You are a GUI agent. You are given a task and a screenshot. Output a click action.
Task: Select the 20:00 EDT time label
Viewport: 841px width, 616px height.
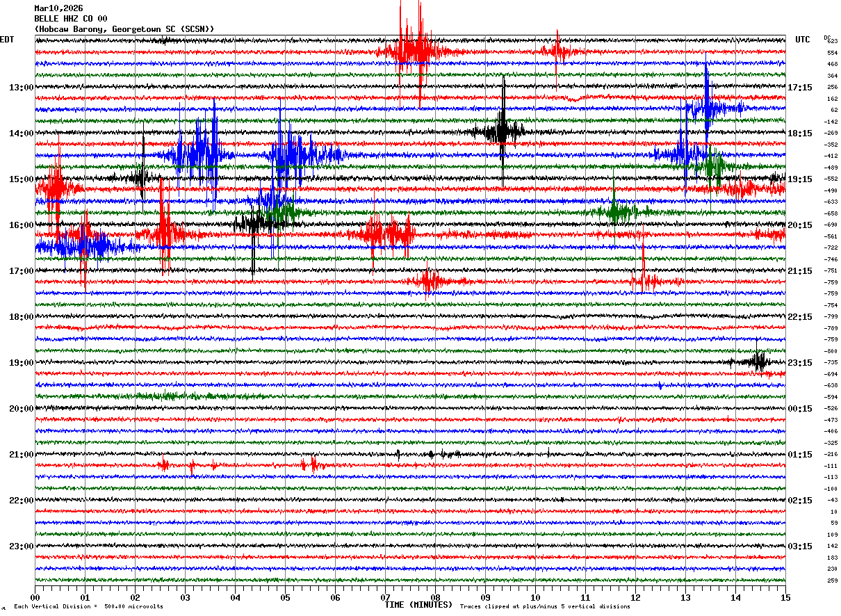pyautogui.click(x=22, y=409)
